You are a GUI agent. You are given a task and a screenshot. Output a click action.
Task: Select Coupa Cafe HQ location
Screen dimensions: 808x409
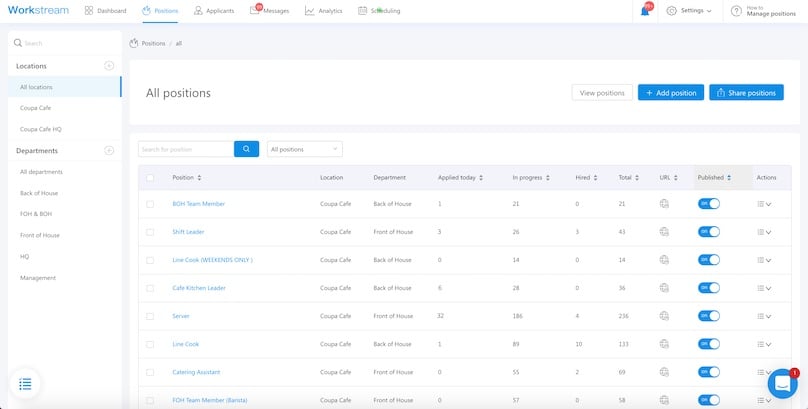41,129
